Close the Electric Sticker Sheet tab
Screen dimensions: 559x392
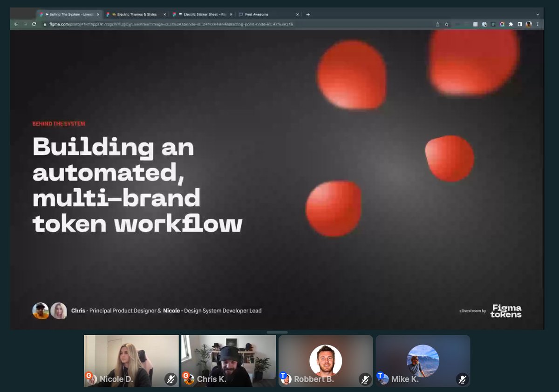231,14
